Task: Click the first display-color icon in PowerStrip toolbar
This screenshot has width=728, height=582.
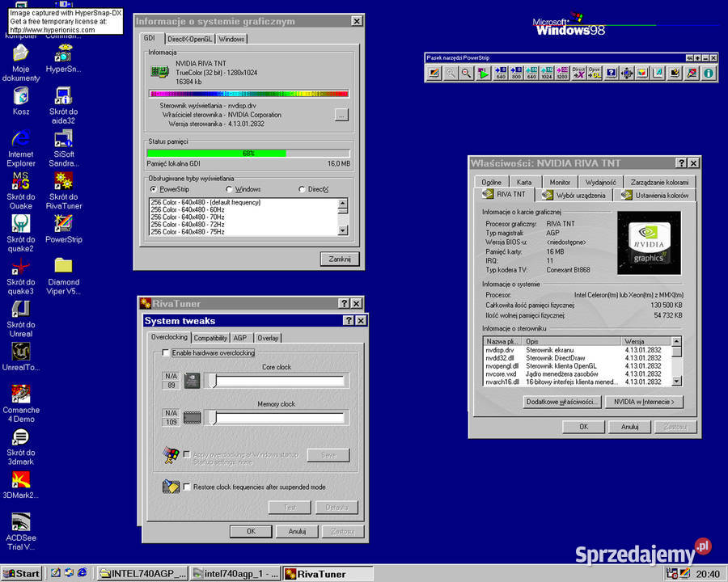Action: [x=434, y=74]
